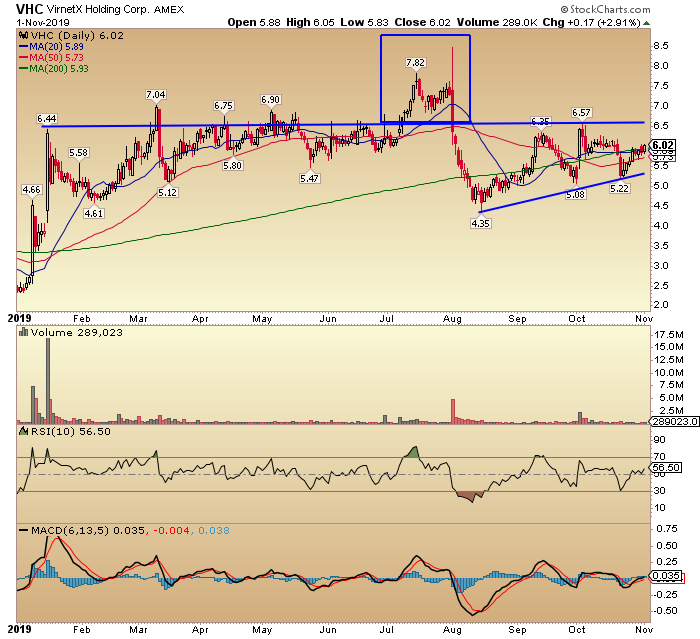The height and width of the screenshot is (639, 700).
Task: Click the High 6.05 value
Action: click(x=310, y=22)
